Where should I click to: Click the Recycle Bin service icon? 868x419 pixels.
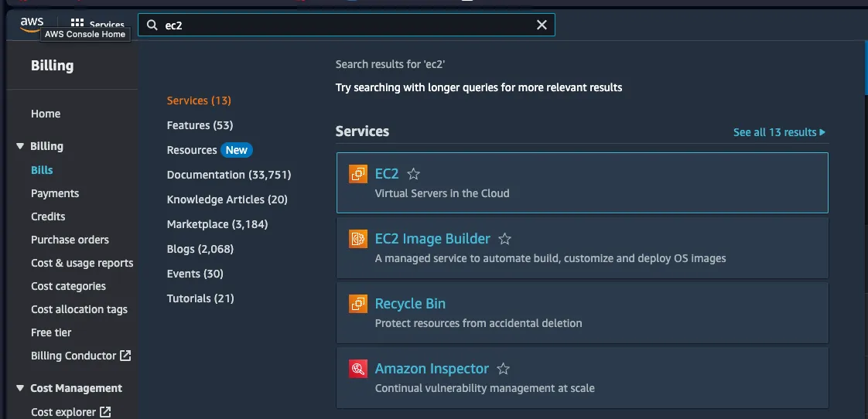(358, 303)
